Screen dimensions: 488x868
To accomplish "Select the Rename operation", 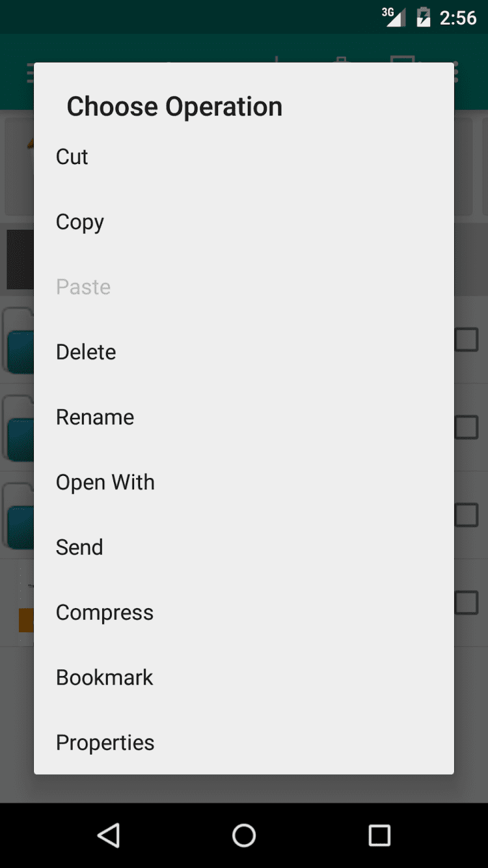I will [x=95, y=417].
